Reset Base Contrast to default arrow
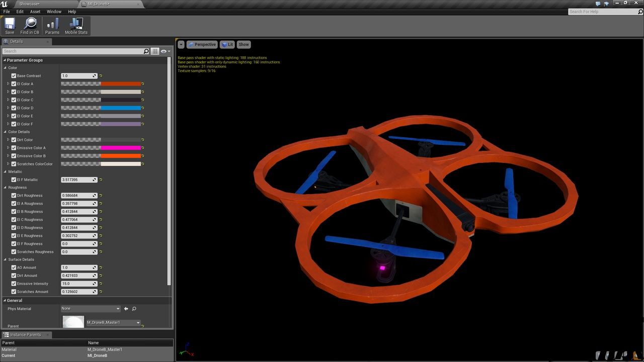 [101, 76]
